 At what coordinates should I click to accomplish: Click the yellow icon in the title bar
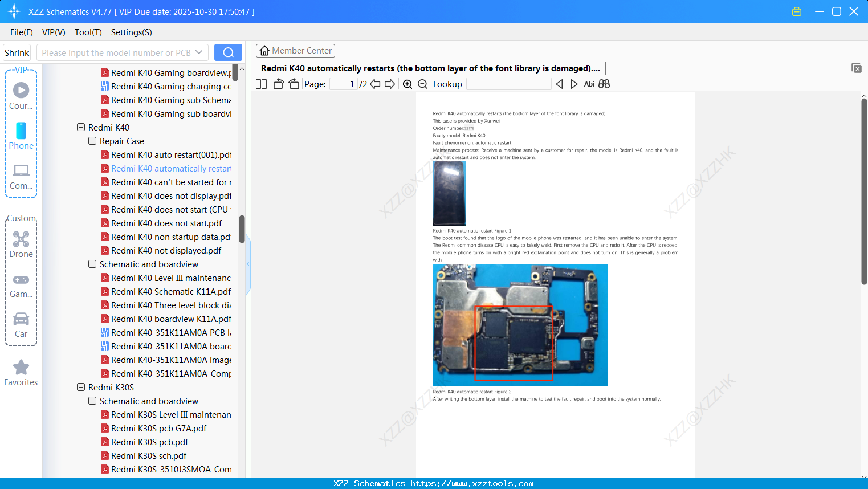[797, 11]
